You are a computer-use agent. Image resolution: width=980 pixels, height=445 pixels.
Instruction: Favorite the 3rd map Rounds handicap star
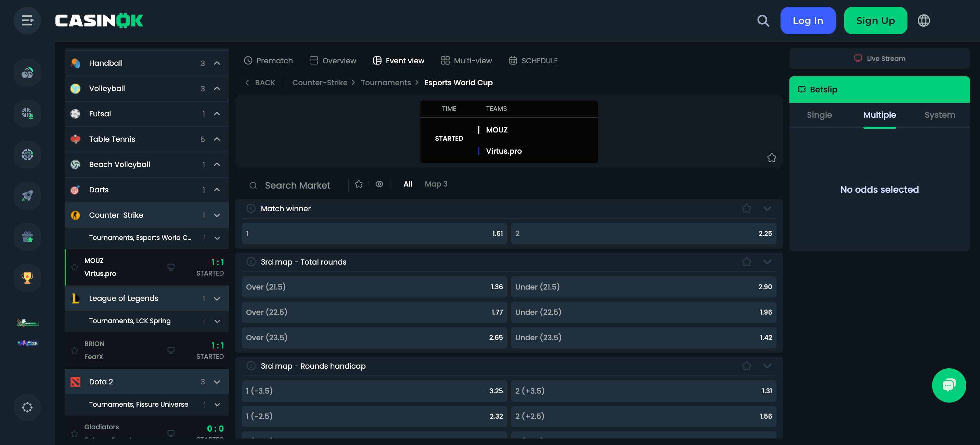click(x=746, y=366)
